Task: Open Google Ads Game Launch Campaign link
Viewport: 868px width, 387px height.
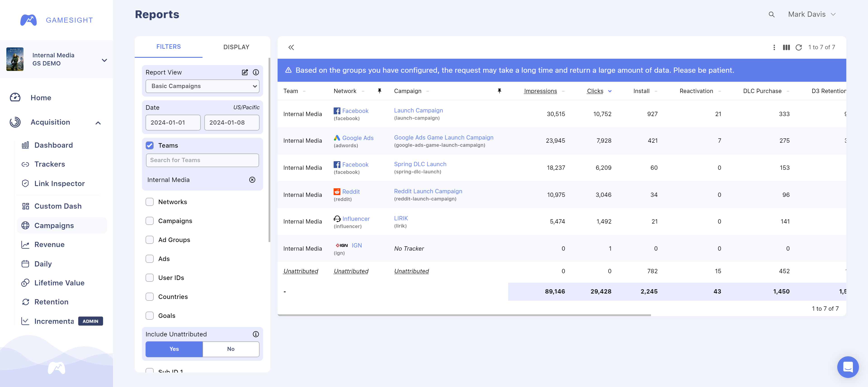Action: [x=443, y=137]
